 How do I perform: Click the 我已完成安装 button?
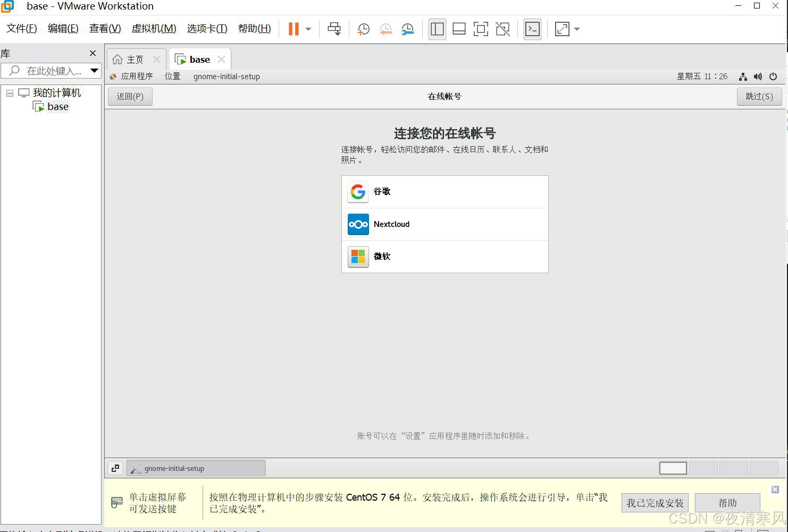(x=655, y=503)
